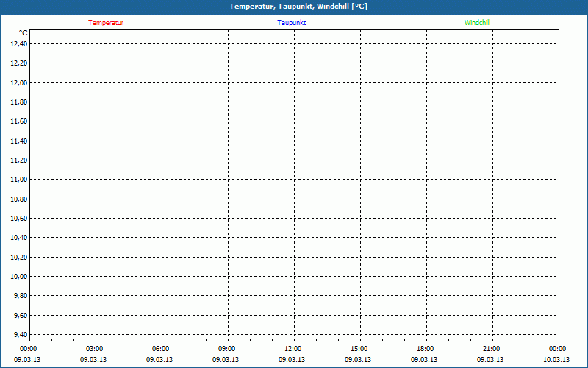Click the chart title Temperatur, Taupunkt, Windchill
Viewport: 588px width, 368px height.
pos(298,7)
